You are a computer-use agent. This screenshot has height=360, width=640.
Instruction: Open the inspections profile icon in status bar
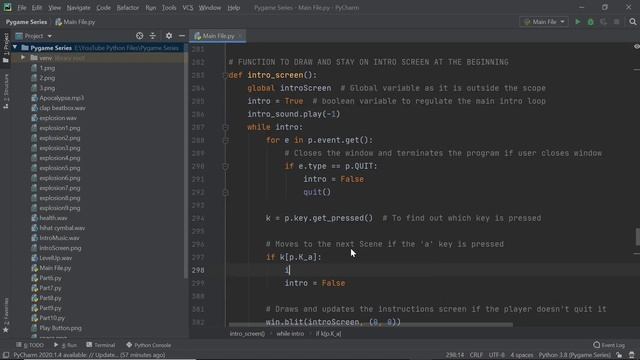click(x=632, y=355)
